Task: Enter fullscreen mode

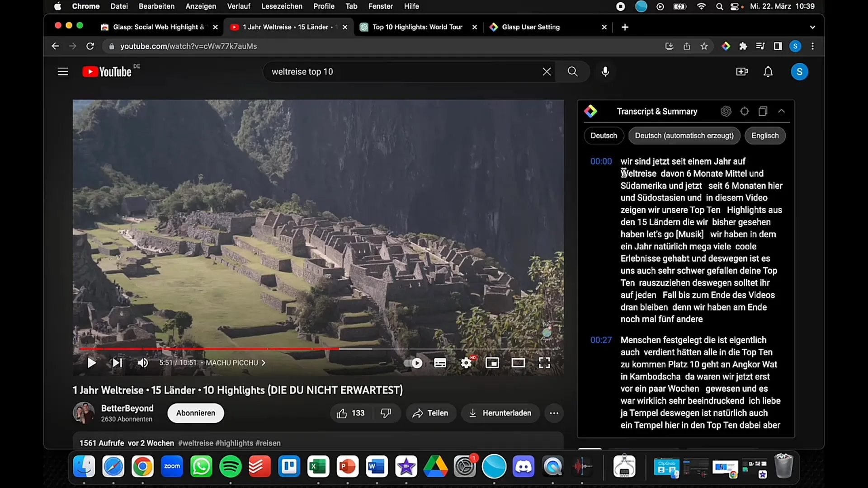Action: click(544, 363)
